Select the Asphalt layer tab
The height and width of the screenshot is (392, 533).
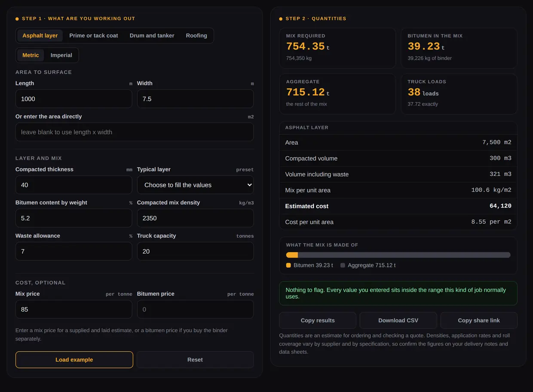pos(40,36)
